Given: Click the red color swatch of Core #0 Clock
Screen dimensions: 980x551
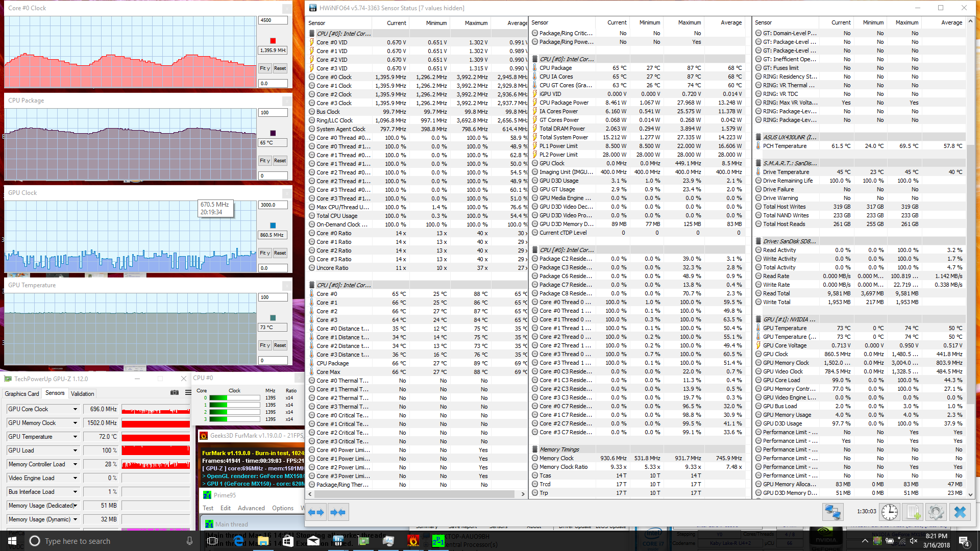Looking at the screenshot, I should [273, 41].
